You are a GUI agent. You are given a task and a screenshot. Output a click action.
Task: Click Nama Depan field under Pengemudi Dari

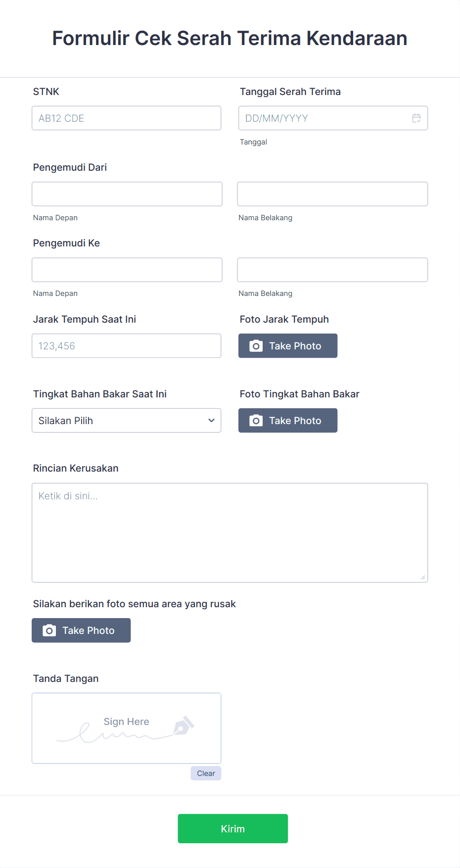pyautogui.click(x=127, y=193)
